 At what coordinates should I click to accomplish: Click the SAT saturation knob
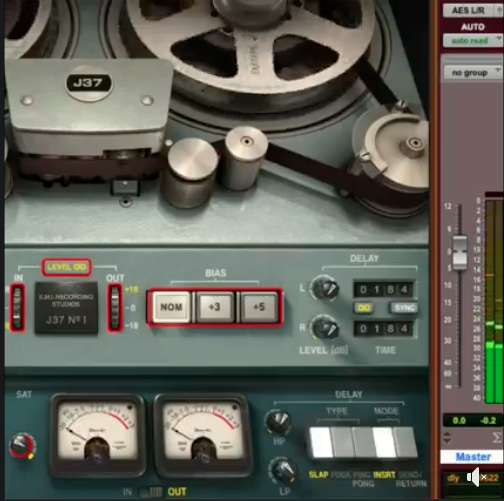tap(22, 445)
